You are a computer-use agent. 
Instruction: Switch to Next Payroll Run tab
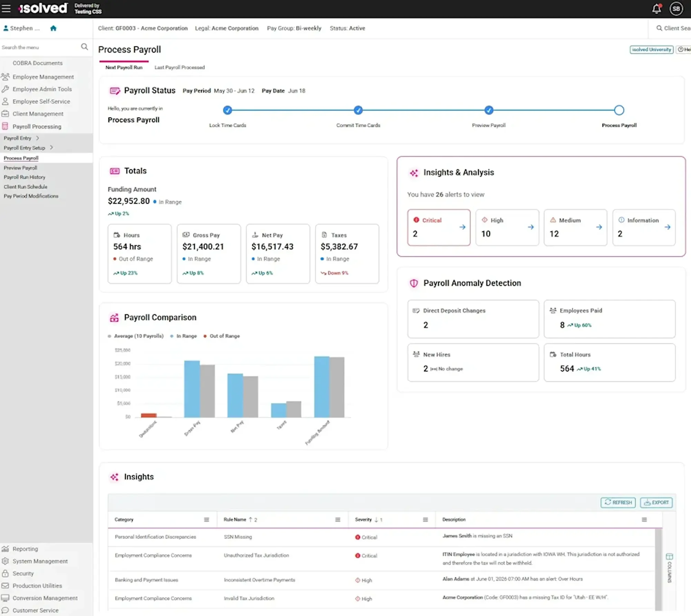124,67
